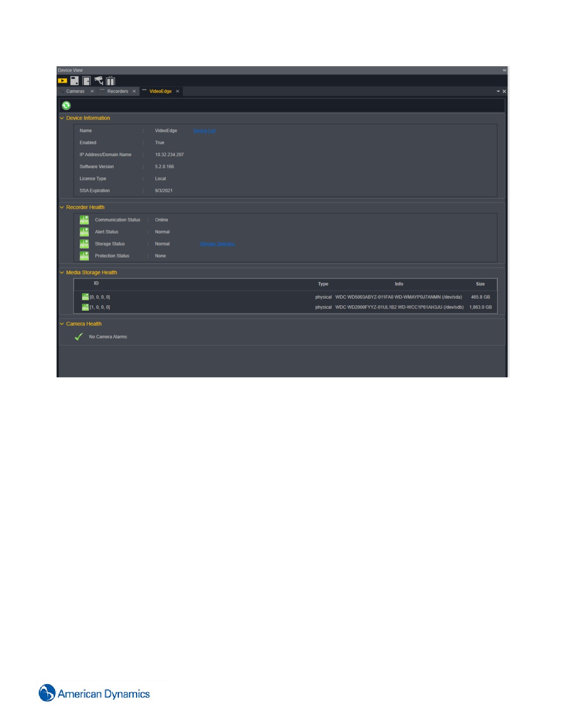Collapse the Recorder Health section
563x728 pixels.
click(62, 207)
